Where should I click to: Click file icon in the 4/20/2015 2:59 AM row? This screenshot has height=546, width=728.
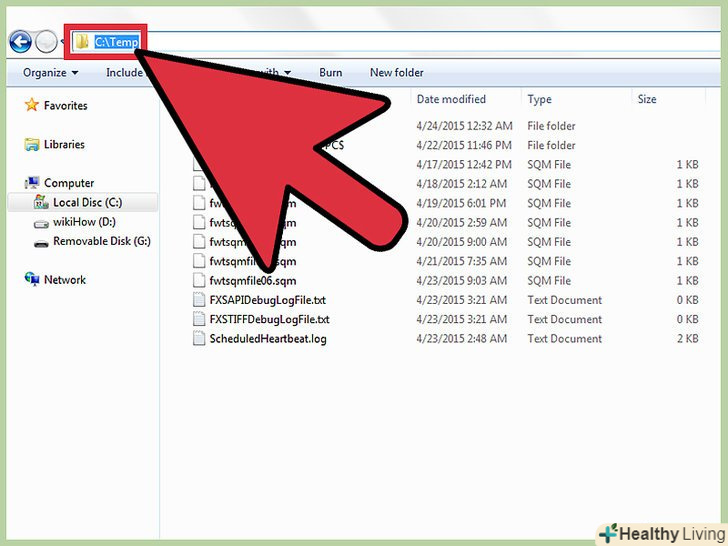pos(199,222)
